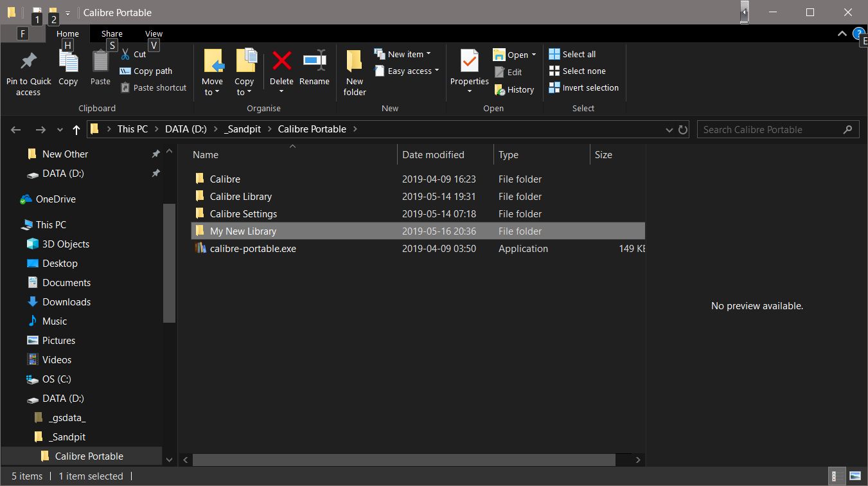
Task: Expand the address bar history dropdown
Action: [x=669, y=130]
